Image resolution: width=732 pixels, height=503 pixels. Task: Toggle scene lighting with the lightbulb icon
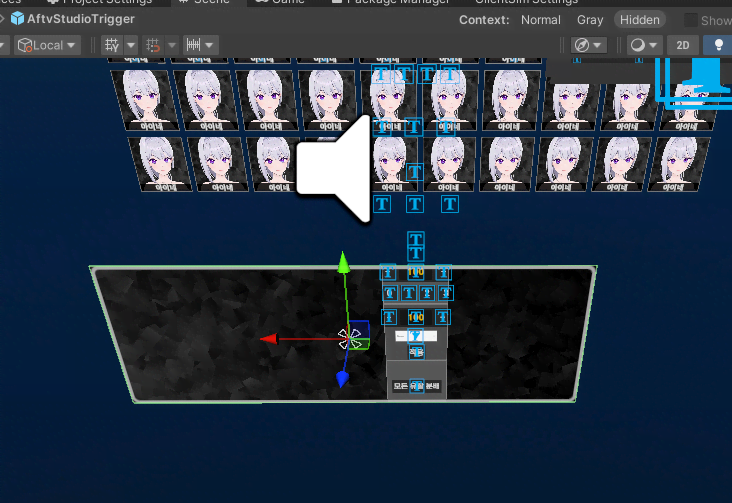pyautogui.click(x=718, y=45)
